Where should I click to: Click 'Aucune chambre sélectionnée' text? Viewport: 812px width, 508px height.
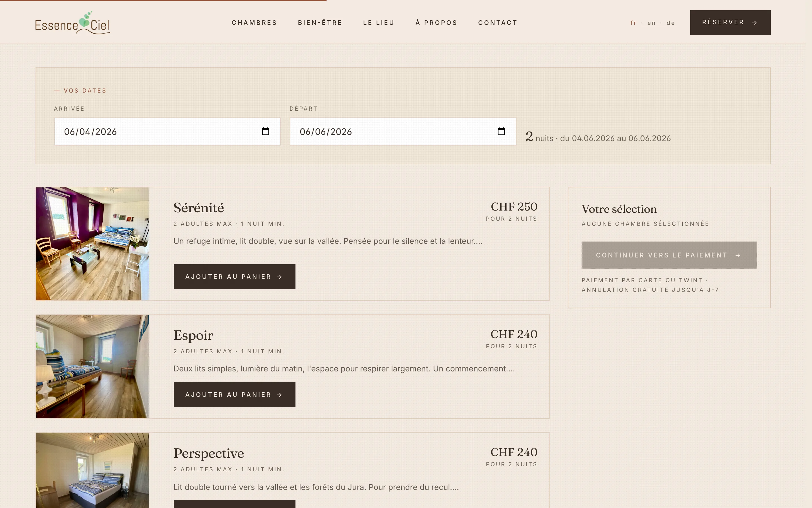click(645, 224)
